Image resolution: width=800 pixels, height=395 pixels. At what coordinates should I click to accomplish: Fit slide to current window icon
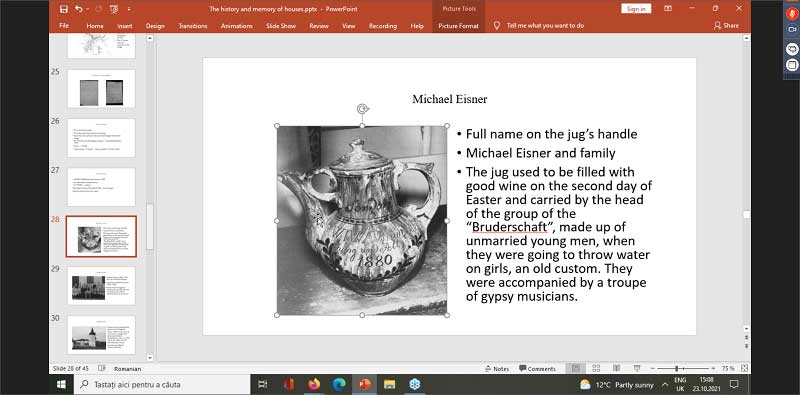744,368
